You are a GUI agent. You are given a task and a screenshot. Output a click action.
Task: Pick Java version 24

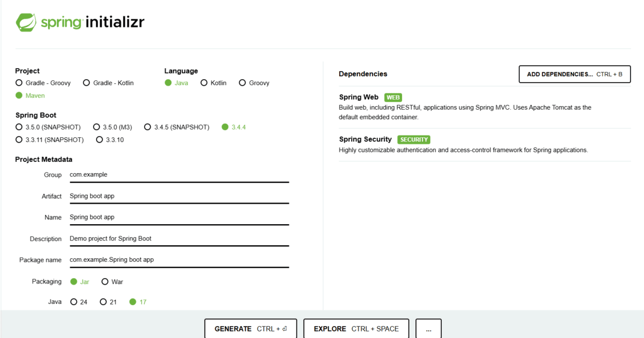coord(79,302)
